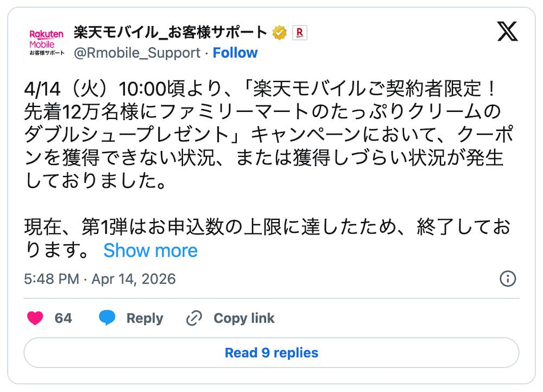Image resolution: width=543 pixels, height=392 pixels.
Task: Click the Rakuten Mobile profile avatar
Action: [46, 42]
